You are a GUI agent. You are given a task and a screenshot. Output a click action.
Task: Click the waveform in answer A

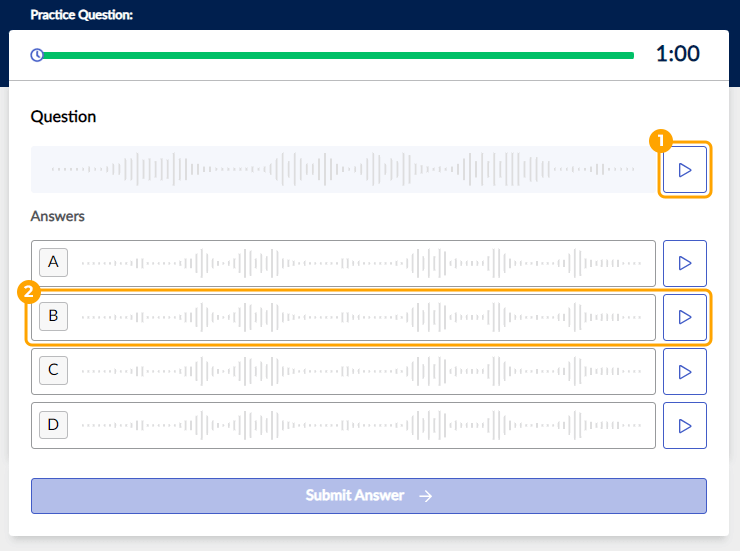pos(360,263)
